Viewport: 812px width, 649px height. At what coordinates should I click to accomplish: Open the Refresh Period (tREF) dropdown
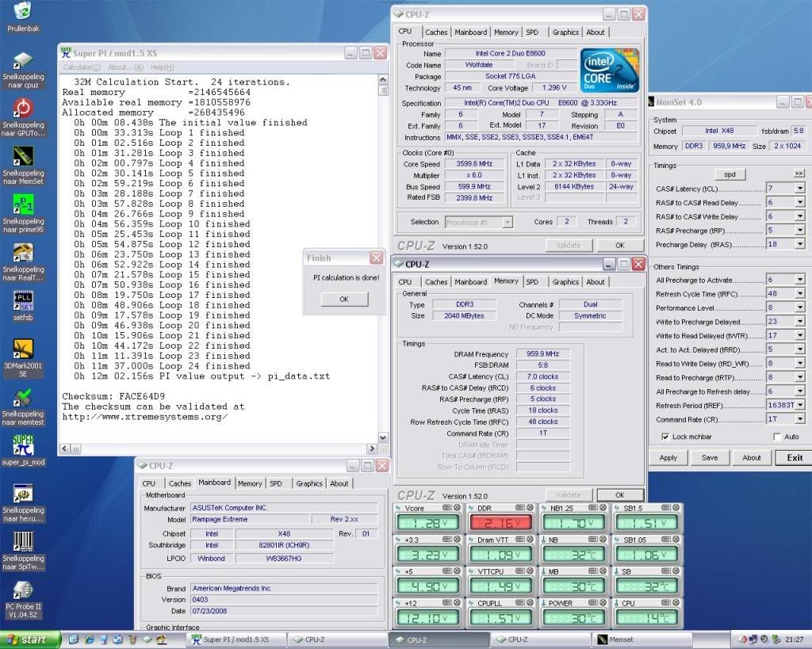[800, 405]
